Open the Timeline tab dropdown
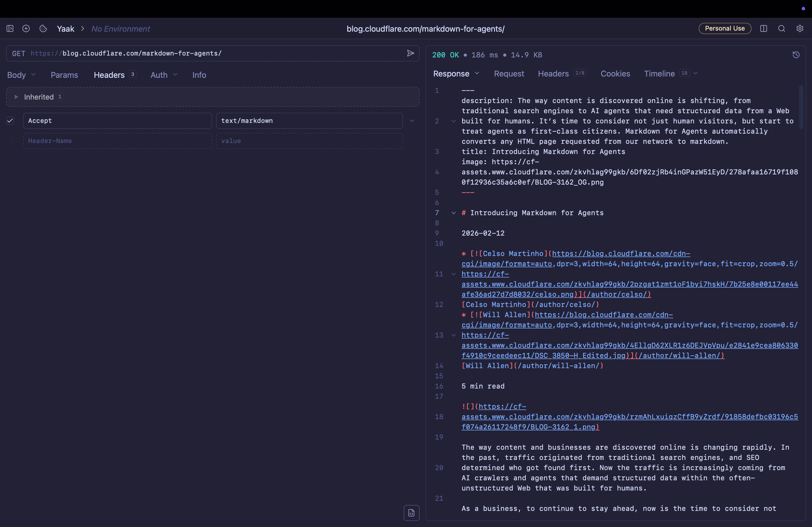Image resolution: width=812 pixels, height=527 pixels. pyautogui.click(x=695, y=73)
